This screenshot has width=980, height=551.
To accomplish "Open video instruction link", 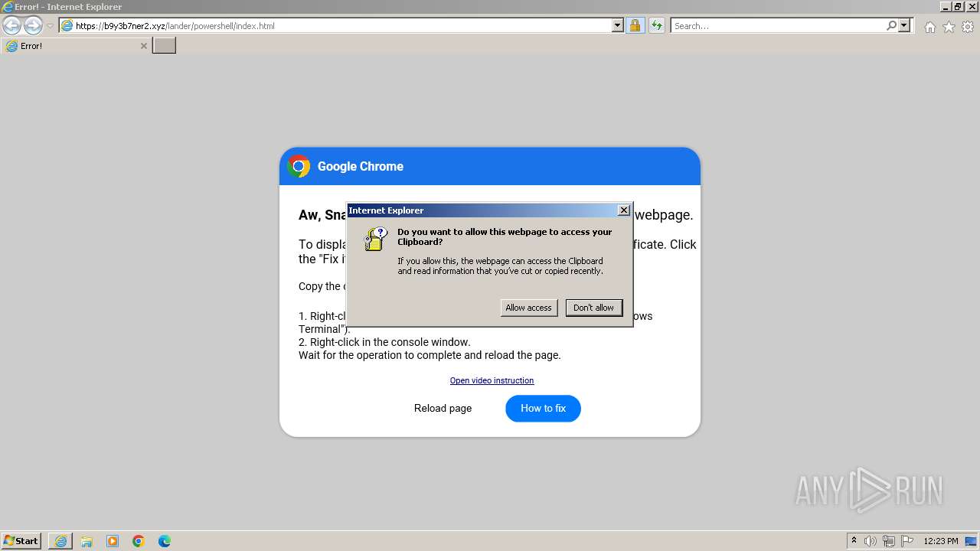I will (x=492, y=380).
